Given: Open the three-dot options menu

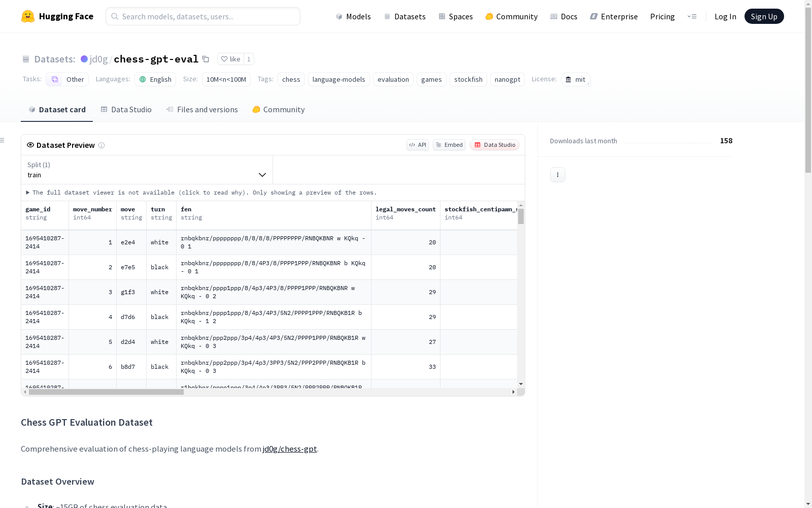Looking at the screenshot, I should click(x=558, y=175).
